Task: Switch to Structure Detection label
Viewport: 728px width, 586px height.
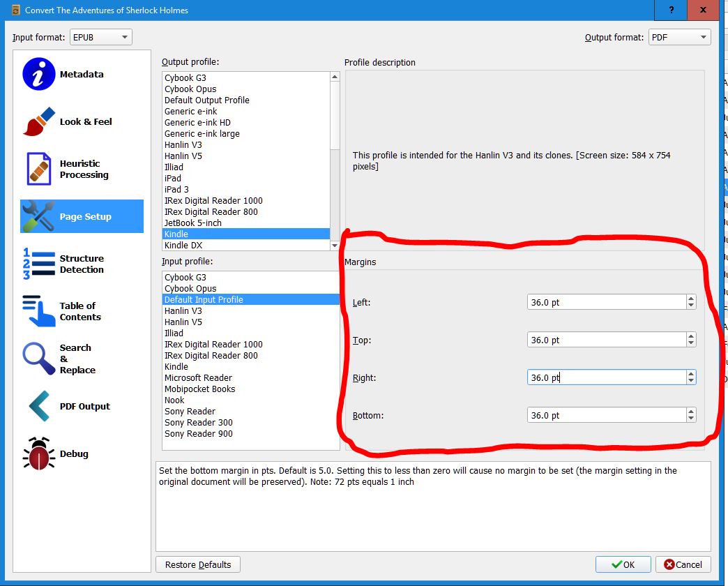Action: pyautogui.click(x=82, y=264)
